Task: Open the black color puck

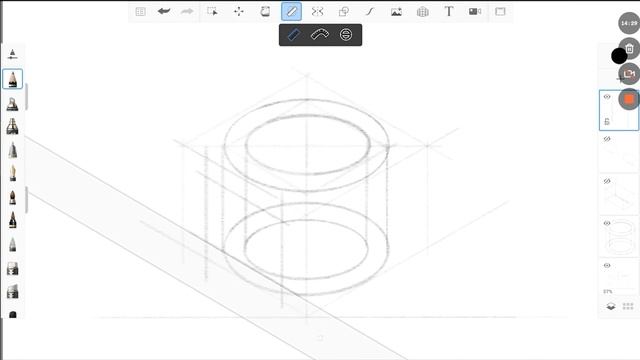Action: pos(619,56)
